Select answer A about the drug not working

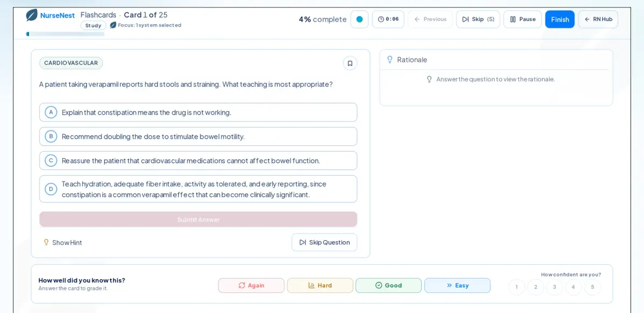point(198,113)
